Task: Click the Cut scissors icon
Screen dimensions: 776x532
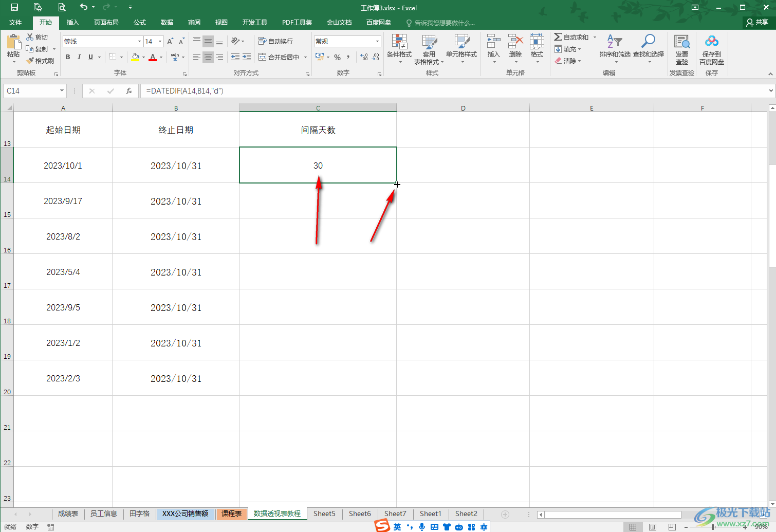Action: click(x=30, y=38)
